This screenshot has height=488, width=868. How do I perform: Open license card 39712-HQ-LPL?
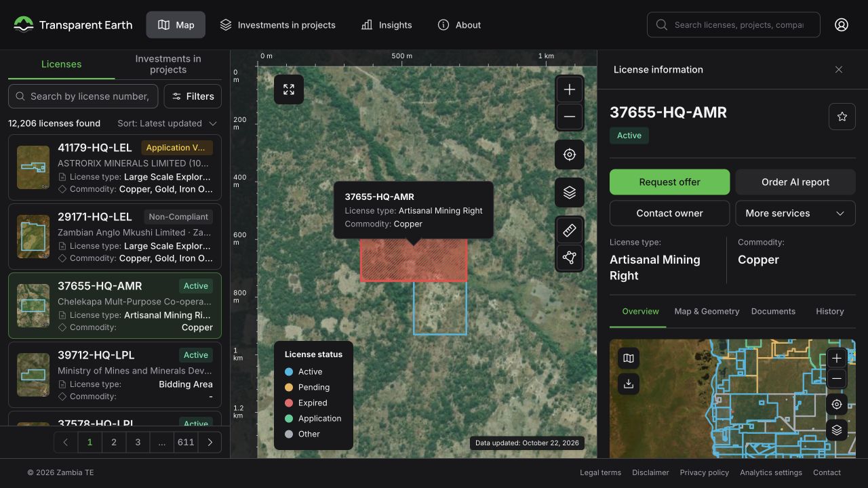pyautogui.click(x=115, y=375)
